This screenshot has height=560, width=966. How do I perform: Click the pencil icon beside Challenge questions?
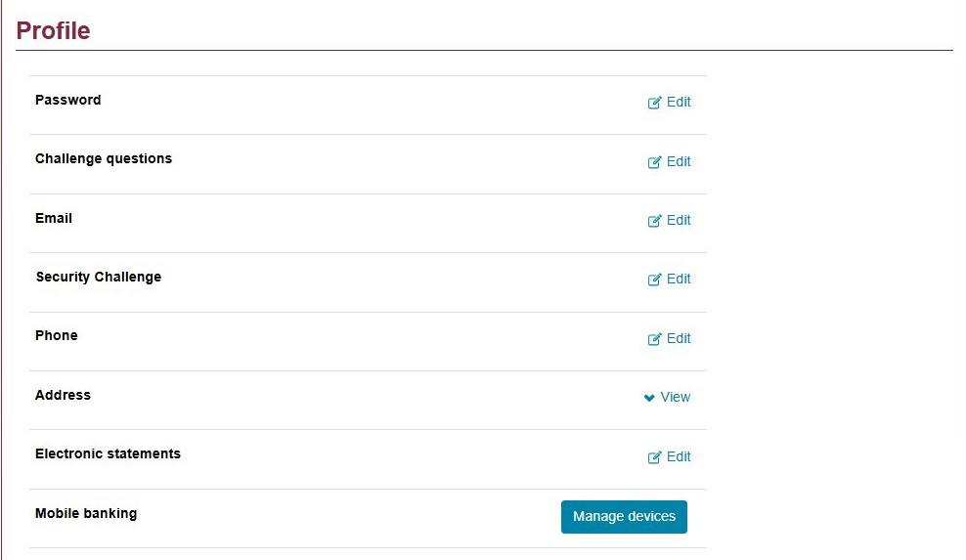coord(654,162)
